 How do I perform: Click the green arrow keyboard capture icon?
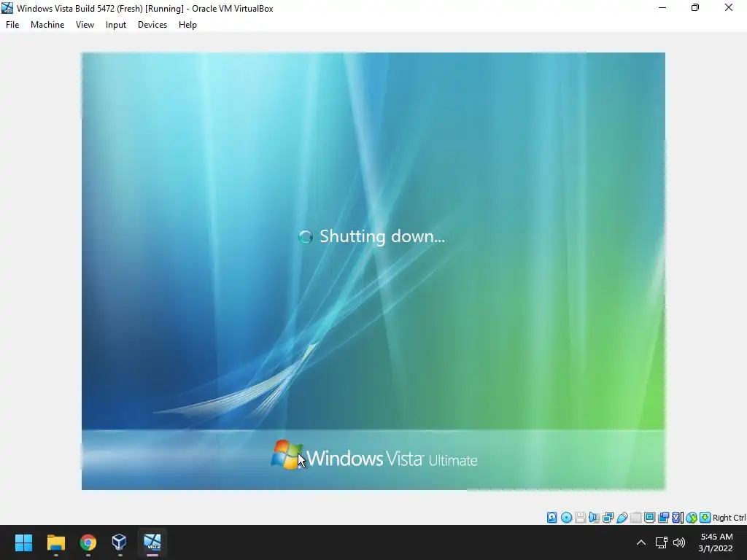(705, 518)
